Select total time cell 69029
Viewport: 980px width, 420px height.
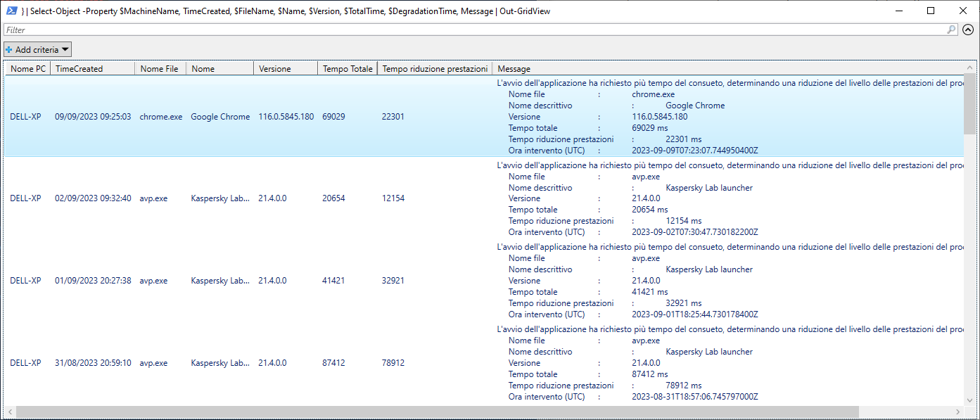[x=333, y=117]
